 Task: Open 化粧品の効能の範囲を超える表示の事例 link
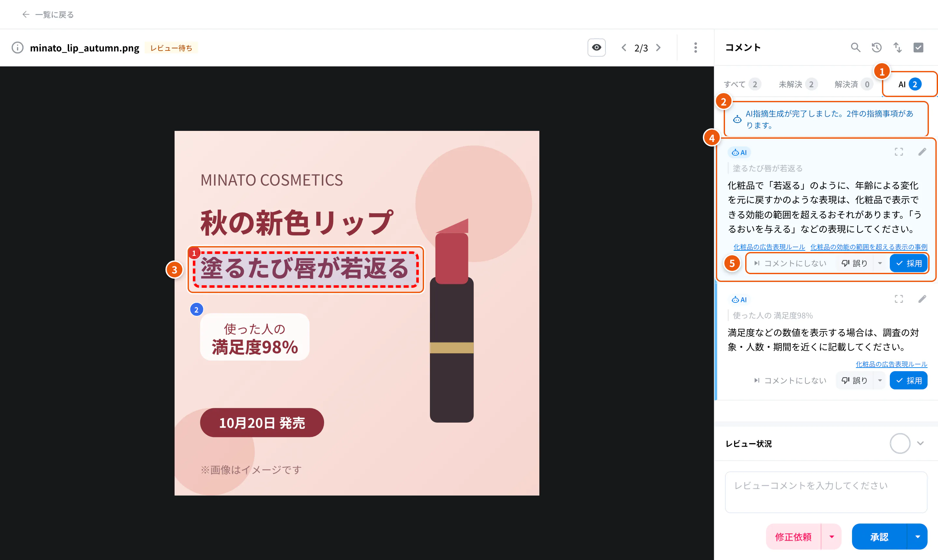coord(869,247)
